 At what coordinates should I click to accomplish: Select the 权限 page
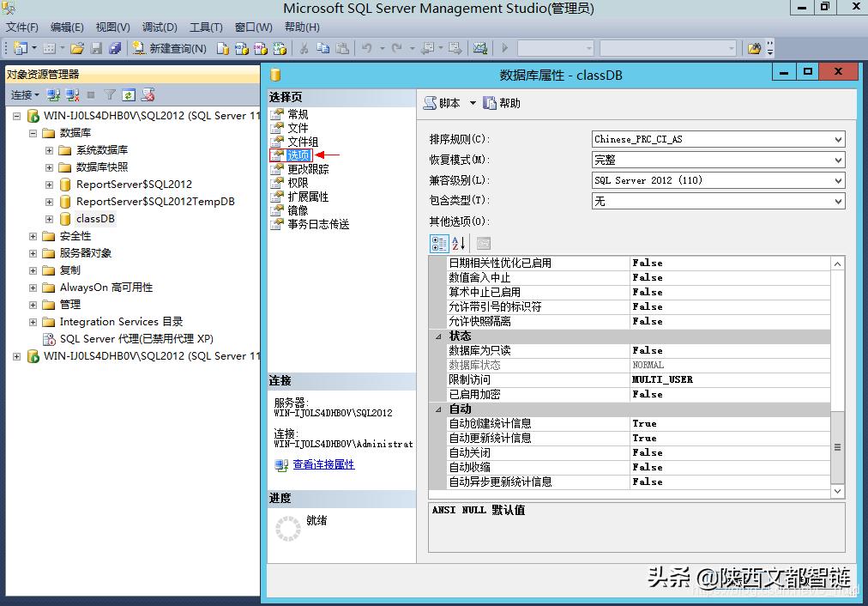tap(298, 183)
